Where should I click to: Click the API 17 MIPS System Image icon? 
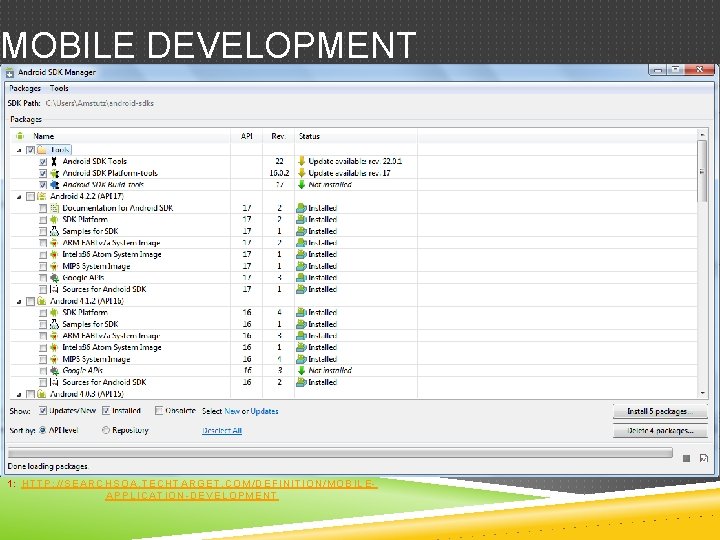(x=54, y=266)
